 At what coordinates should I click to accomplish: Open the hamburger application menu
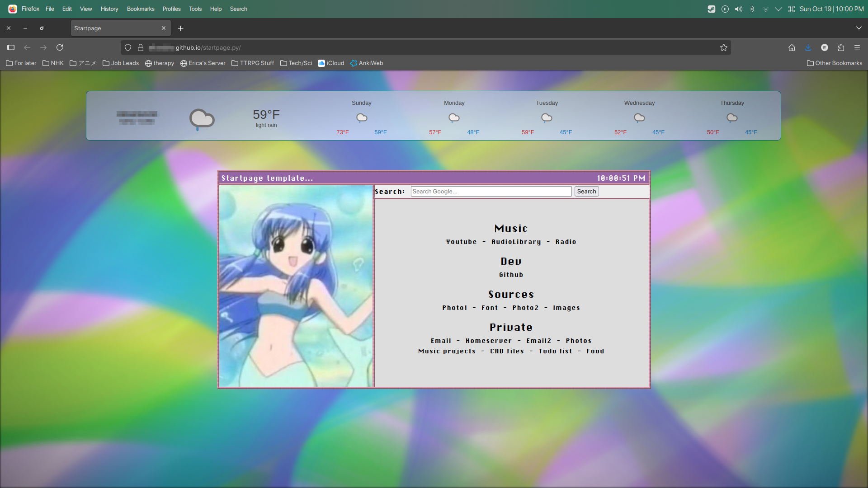tap(857, 47)
